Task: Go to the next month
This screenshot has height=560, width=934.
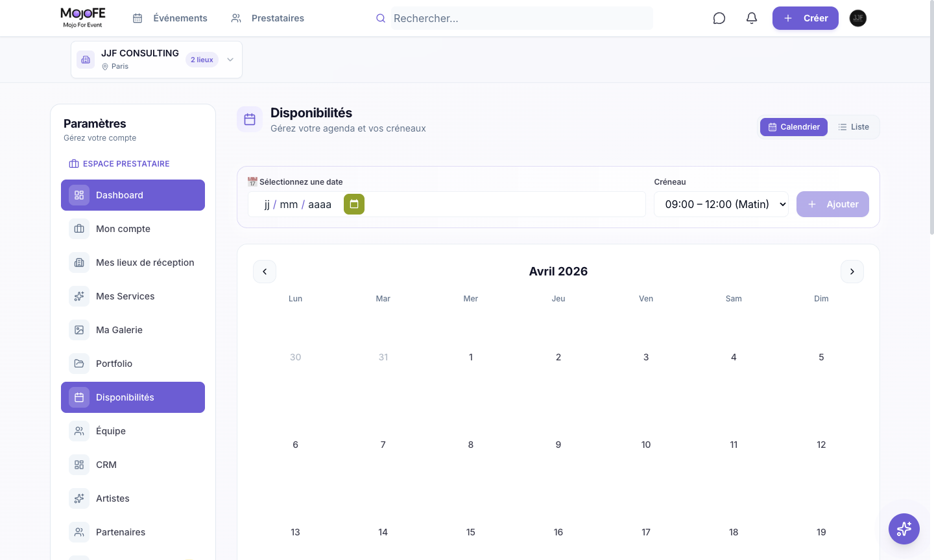Action: click(x=852, y=272)
